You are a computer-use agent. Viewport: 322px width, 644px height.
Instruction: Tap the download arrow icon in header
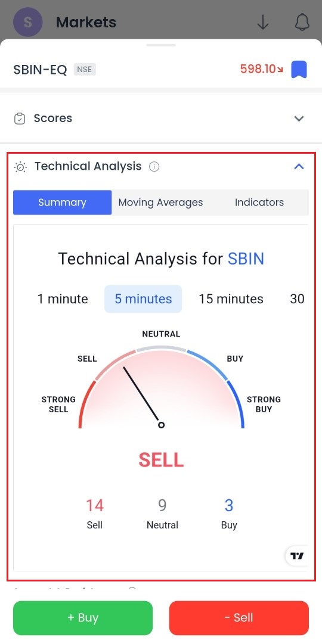click(x=263, y=22)
